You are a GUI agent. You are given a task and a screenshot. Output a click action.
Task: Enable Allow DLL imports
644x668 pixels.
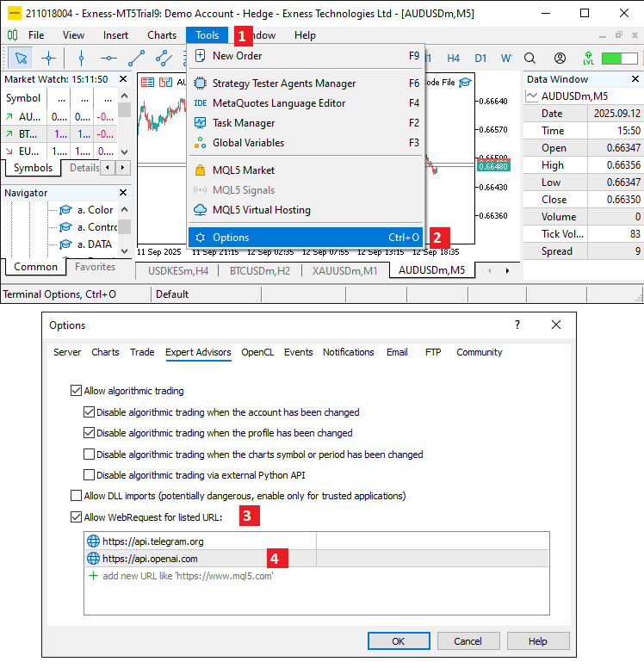76,496
